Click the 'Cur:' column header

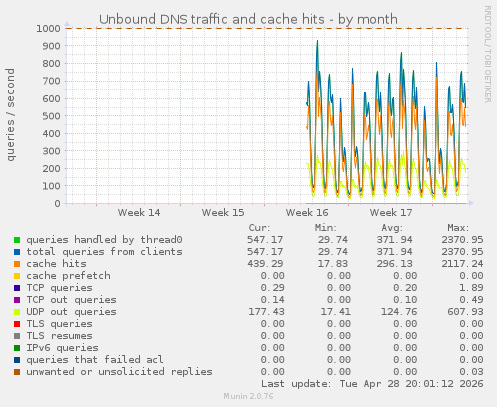coord(260,228)
